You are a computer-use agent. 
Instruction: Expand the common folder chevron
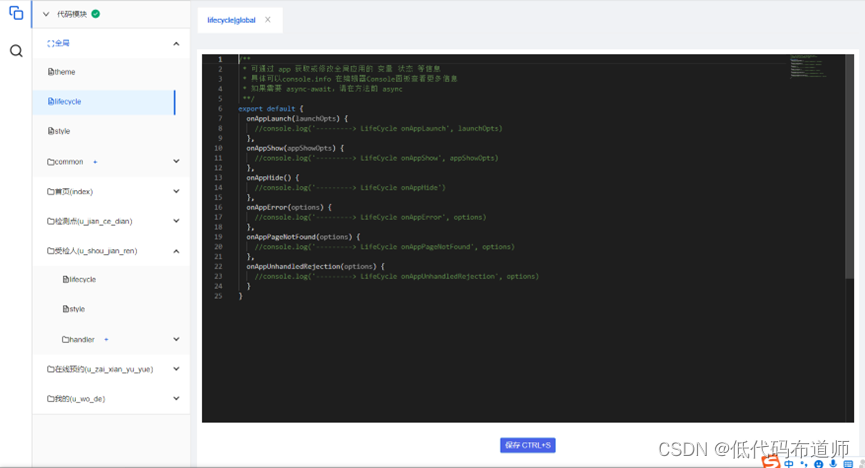(x=176, y=161)
